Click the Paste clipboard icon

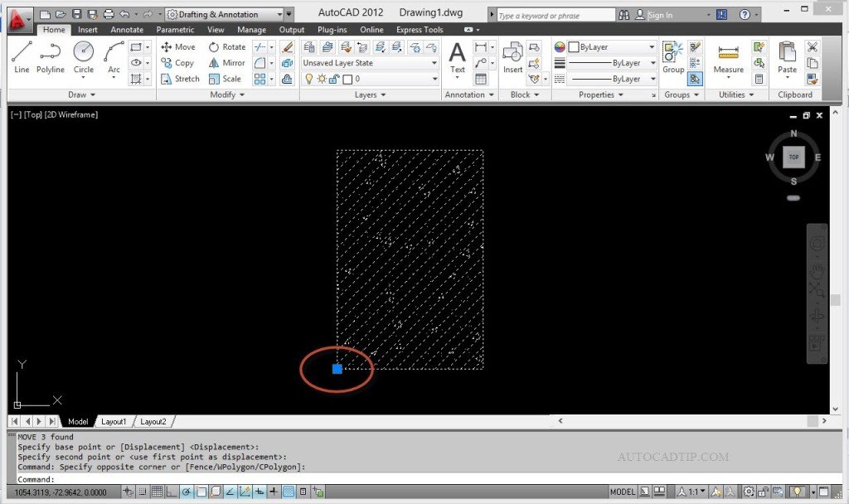788,59
